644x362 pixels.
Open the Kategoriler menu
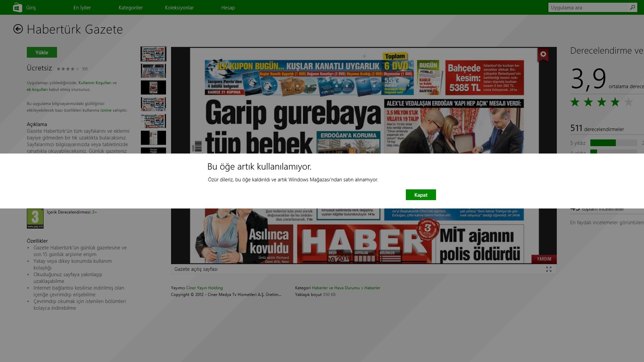[x=131, y=7]
